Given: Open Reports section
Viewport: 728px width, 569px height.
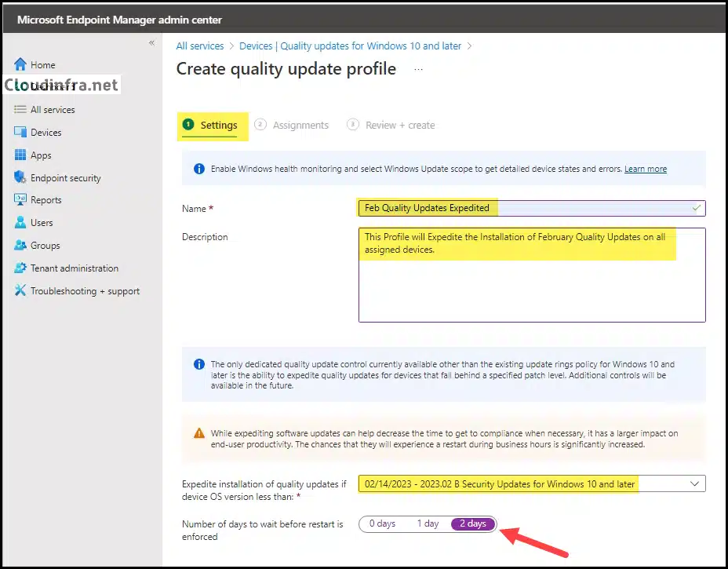Looking at the screenshot, I should point(46,200).
